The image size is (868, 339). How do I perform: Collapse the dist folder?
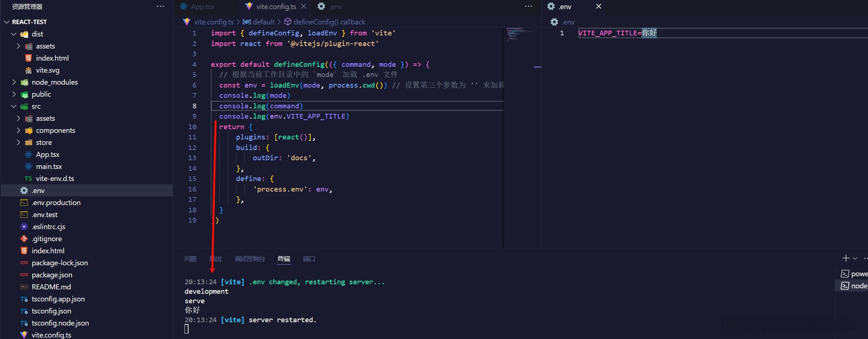click(x=14, y=34)
